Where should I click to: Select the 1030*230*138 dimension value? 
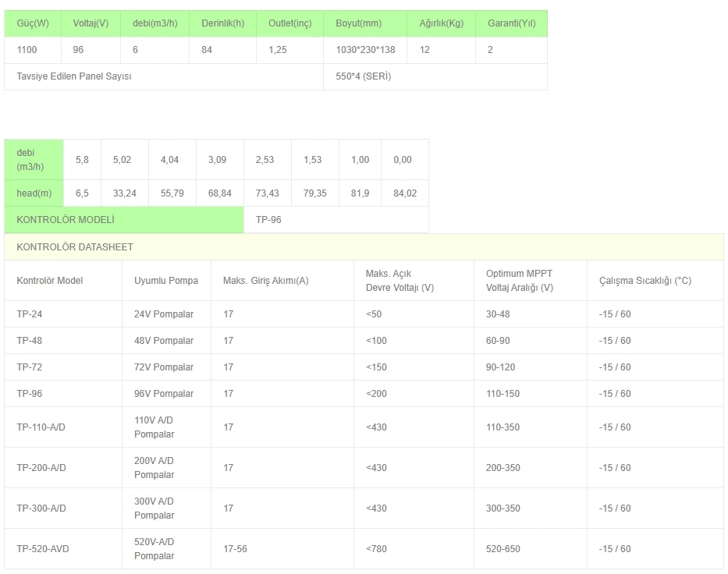tap(365, 50)
